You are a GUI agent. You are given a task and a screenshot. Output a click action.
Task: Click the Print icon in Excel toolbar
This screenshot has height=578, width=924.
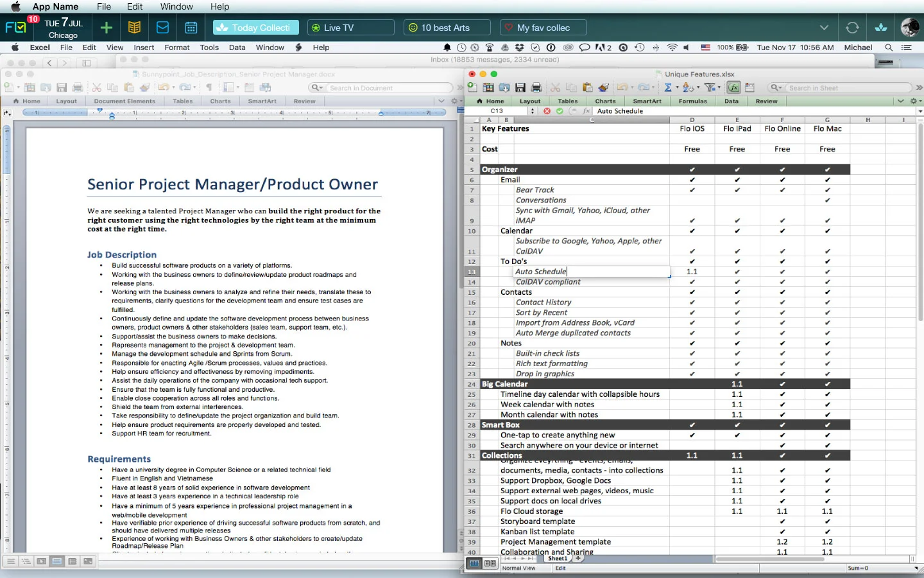(536, 87)
